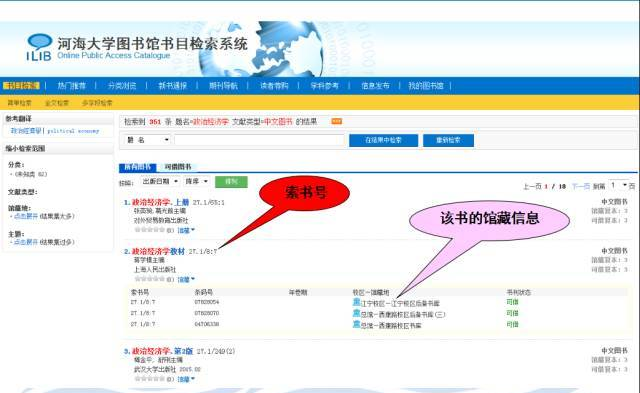The image size is (640, 393).
Task: Collapse 馆藏 holdings for 政治经济学教材
Action: [x=186, y=279]
